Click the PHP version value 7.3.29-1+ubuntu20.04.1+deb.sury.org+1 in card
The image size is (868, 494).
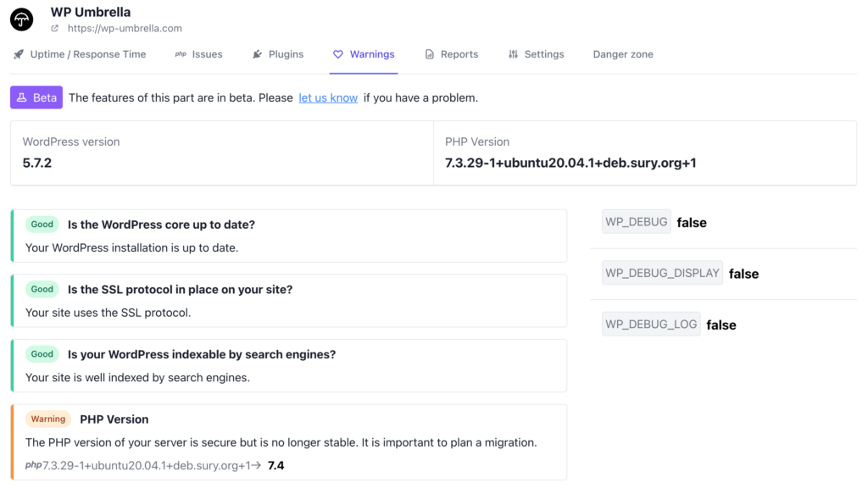click(x=570, y=164)
